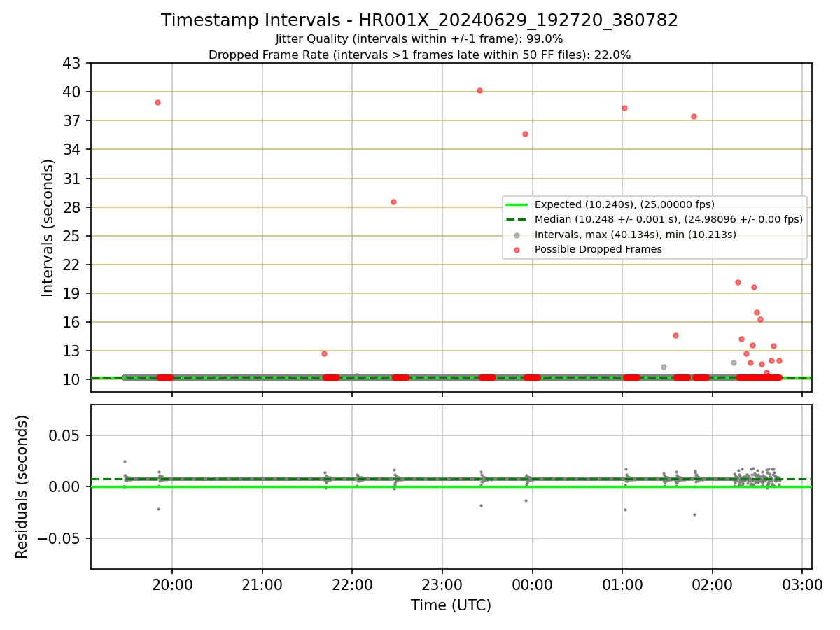
Task: Click the red point near 28.5 seconds
Action: (x=393, y=202)
